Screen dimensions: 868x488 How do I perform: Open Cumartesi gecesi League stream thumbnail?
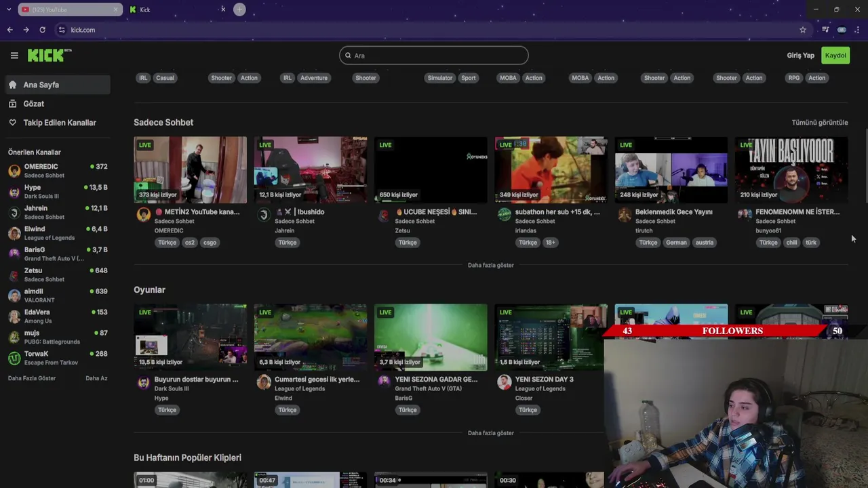311,338
